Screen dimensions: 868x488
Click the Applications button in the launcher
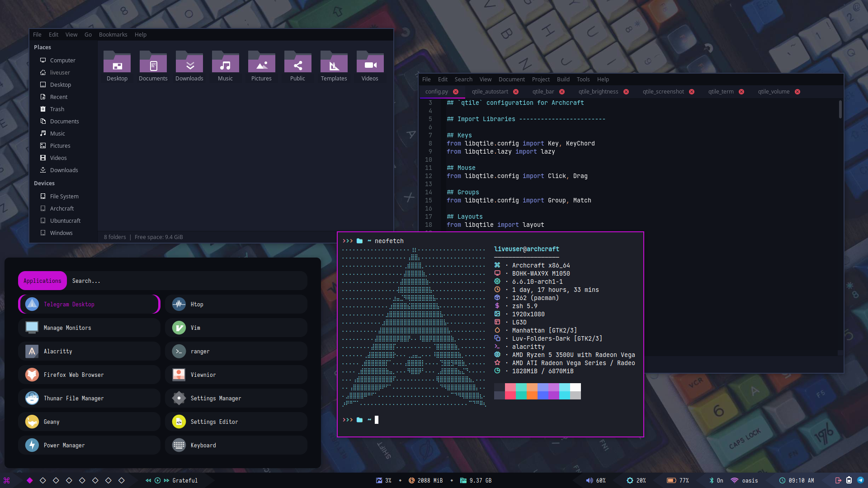[x=42, y=281]
